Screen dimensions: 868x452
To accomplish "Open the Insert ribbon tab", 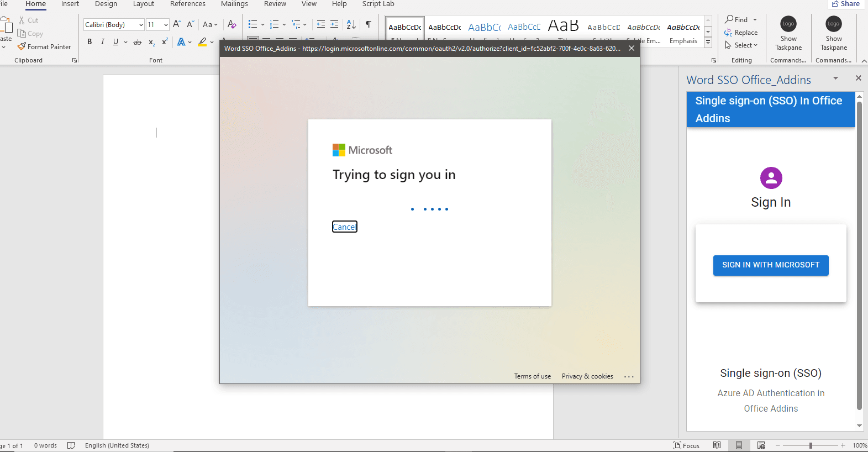I will [x=70, y=4].
